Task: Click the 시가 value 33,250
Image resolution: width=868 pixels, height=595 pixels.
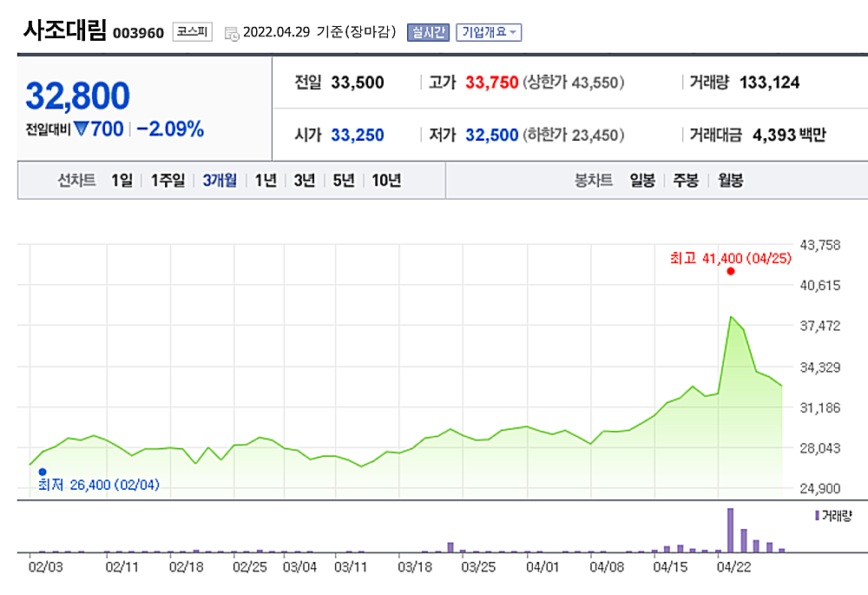Action: (x=358, y=135)
